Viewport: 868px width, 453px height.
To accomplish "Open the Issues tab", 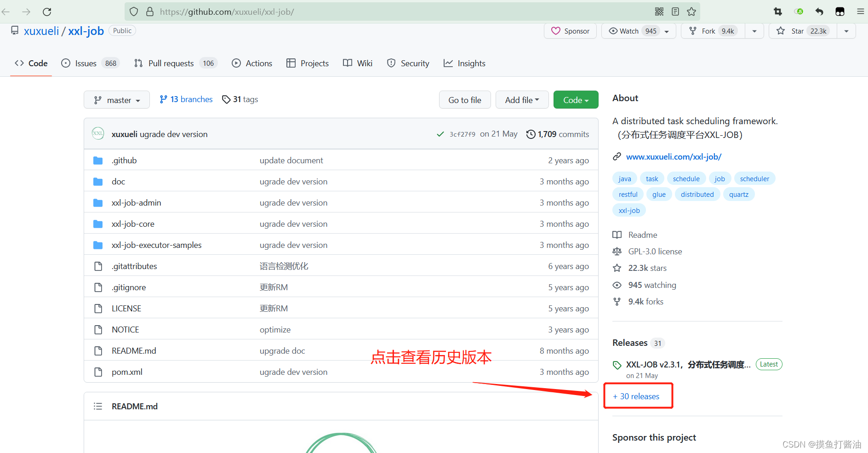I will click(x=90, y=63).
